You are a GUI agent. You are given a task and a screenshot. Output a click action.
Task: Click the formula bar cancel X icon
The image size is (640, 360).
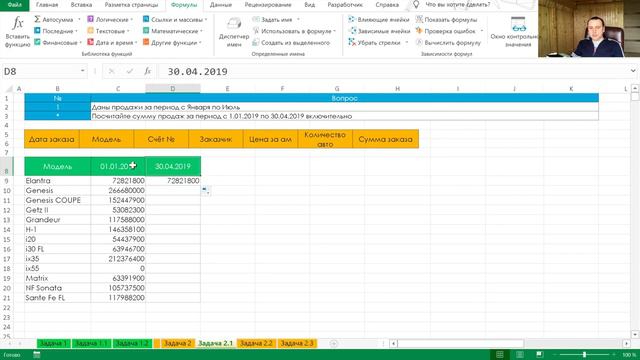[x=111, y=71]
